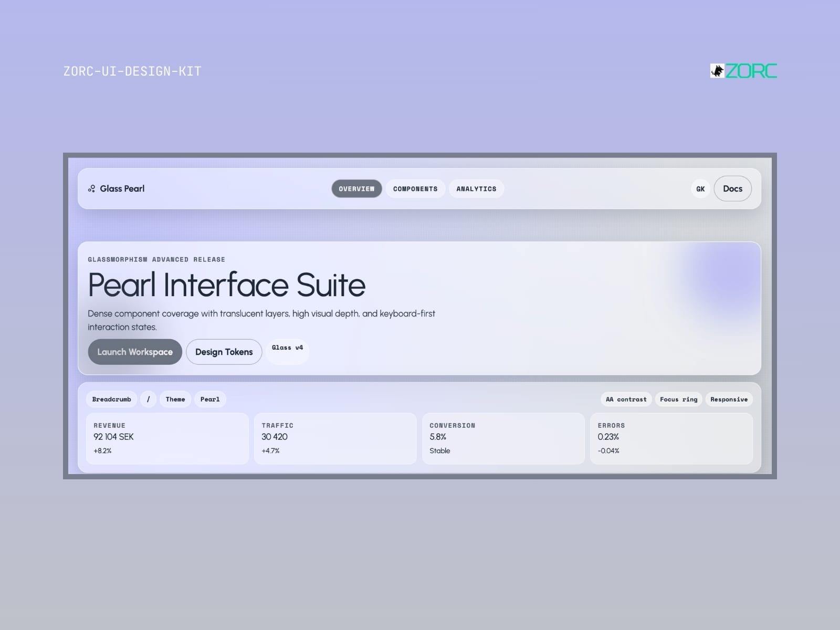The width and height of the screenshot is (840, 630).
Task: Click the ZORC-UI-DESIGN-KIT title text
Action: point(132,71)
